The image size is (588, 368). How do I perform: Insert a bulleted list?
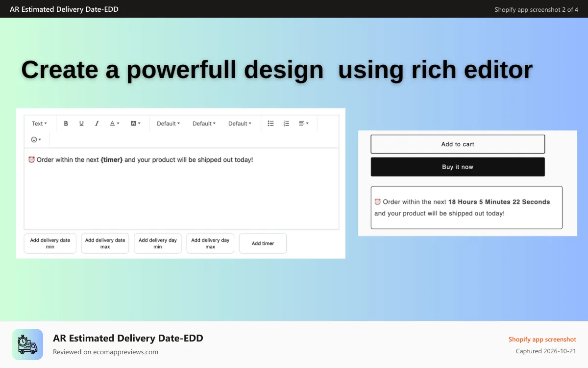(270, 124)
